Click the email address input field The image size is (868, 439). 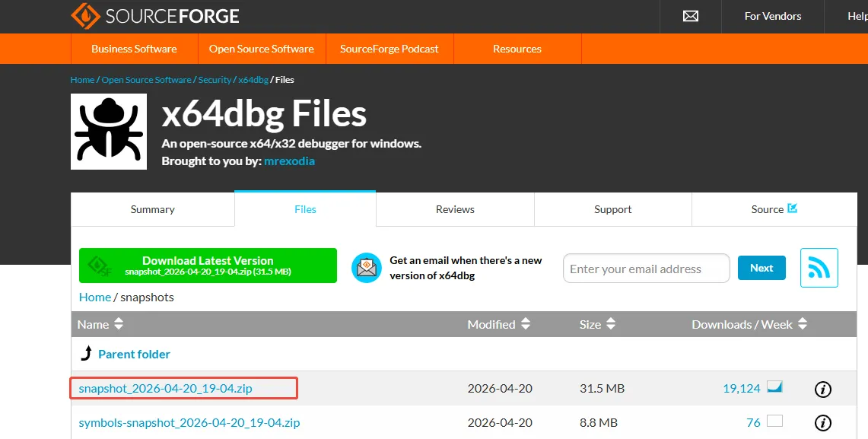click(646, 269)
